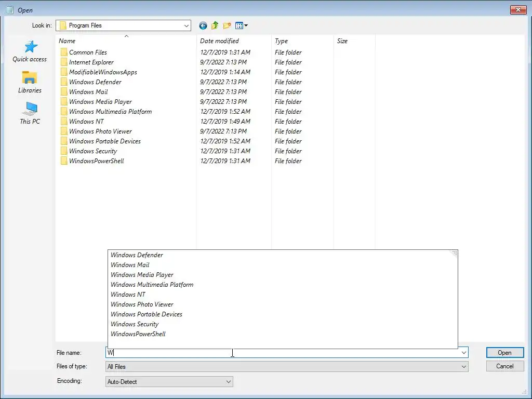Click the Open button

click(505, 353)
